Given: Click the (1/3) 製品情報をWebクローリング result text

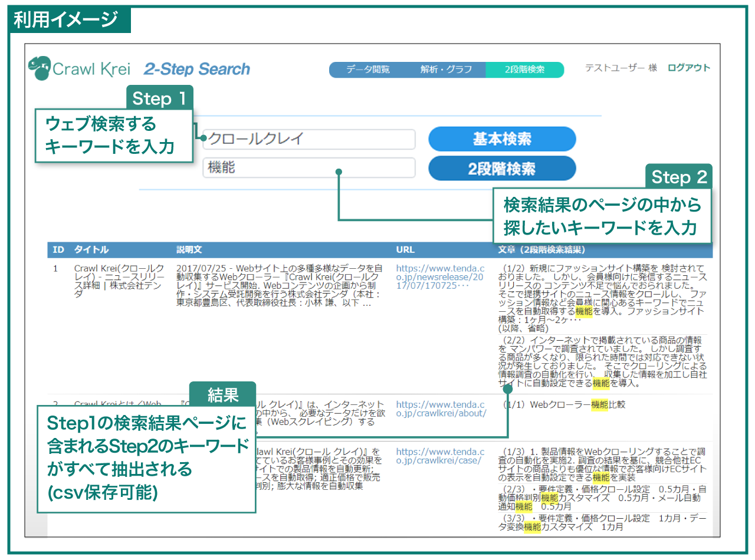Looking at the screenshot, I should 602,465.
